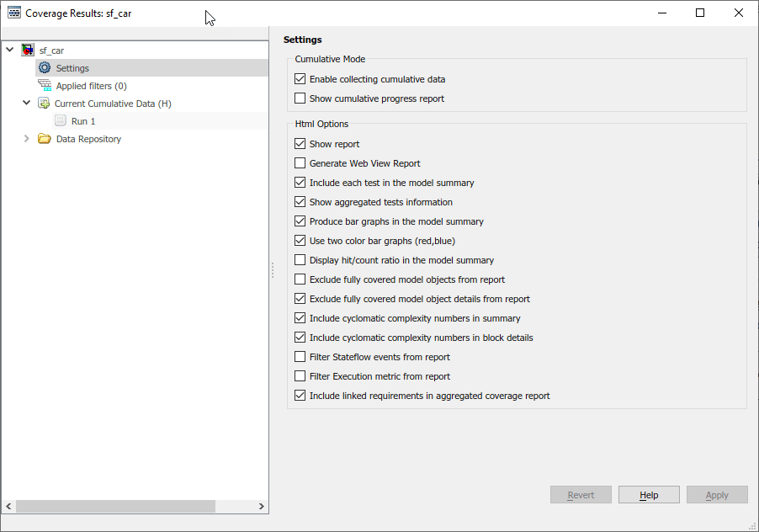Collapse the sf_car tree node
759x532 pixels.
[x=10, y=50]
